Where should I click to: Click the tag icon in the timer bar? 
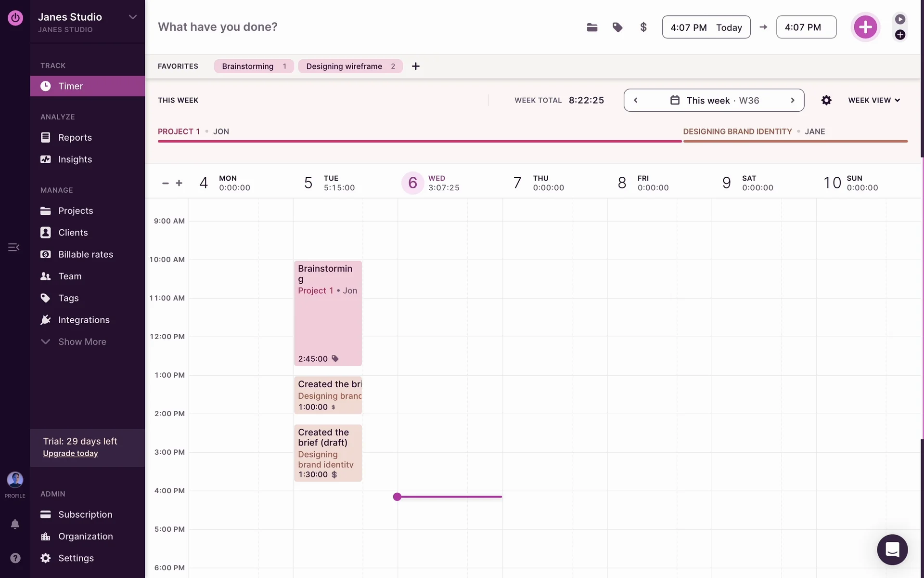(617, 27)
